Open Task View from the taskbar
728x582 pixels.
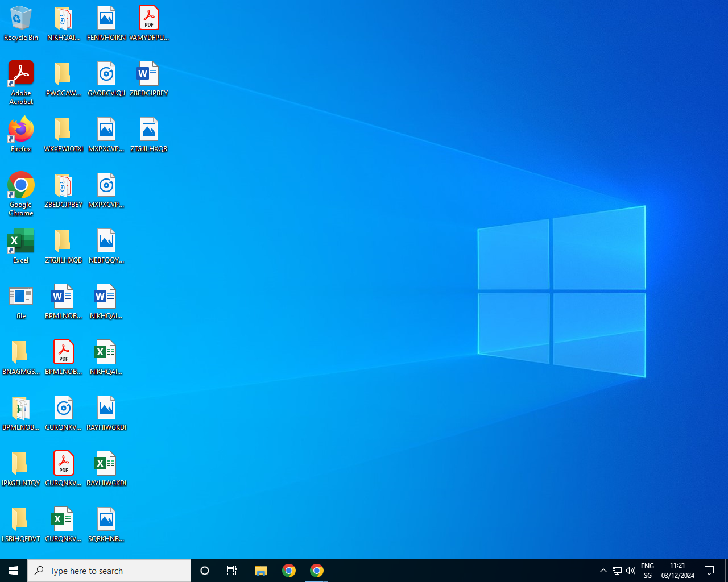[x=232, y=571]
